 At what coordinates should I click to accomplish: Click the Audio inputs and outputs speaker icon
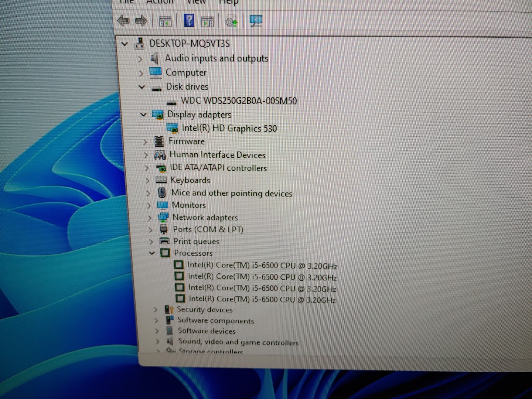(x=155, y=58)
